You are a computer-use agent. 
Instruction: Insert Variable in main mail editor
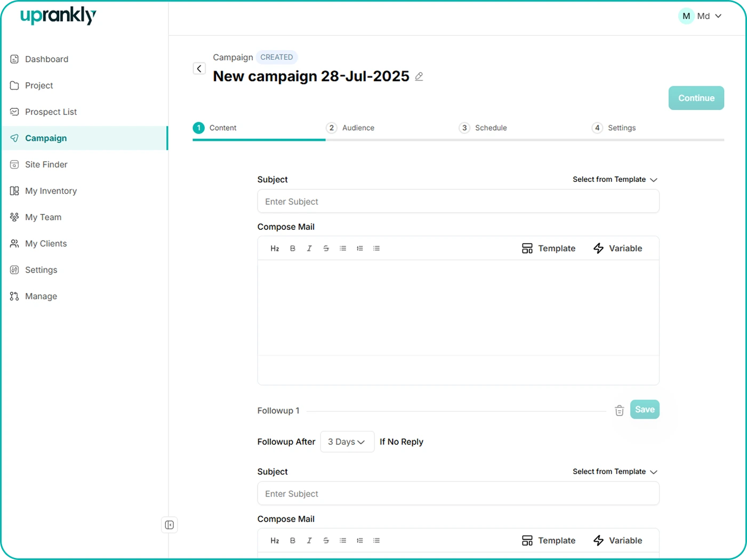tap(618, 249)
